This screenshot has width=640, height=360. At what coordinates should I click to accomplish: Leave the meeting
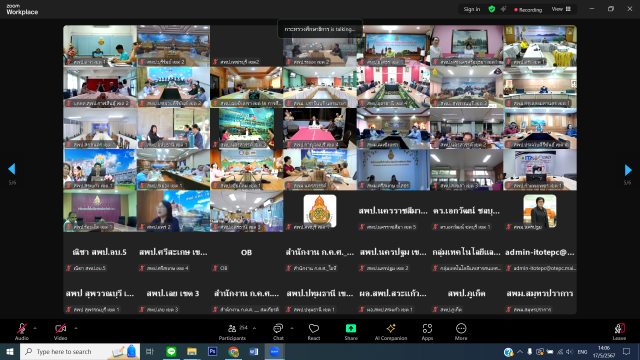pos(619,331)
